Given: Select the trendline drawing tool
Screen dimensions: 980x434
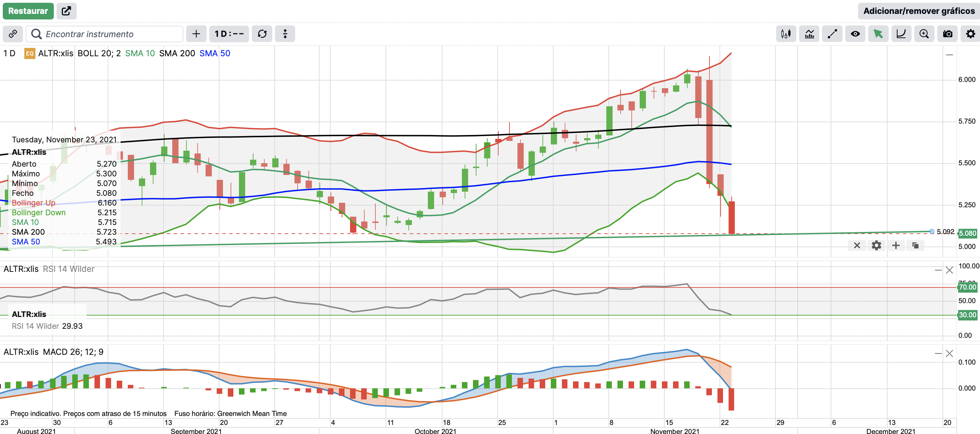Looking at the screenshot, I should click(x=832, y=34).
